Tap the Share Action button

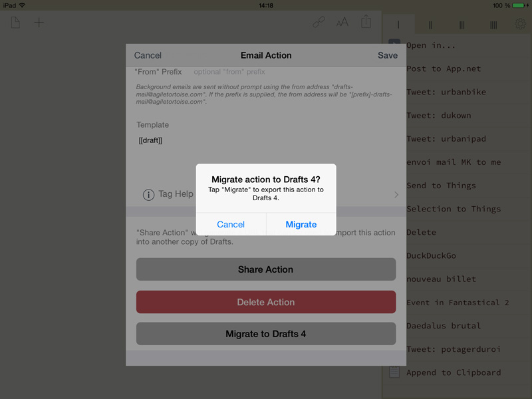pos(266,269)
